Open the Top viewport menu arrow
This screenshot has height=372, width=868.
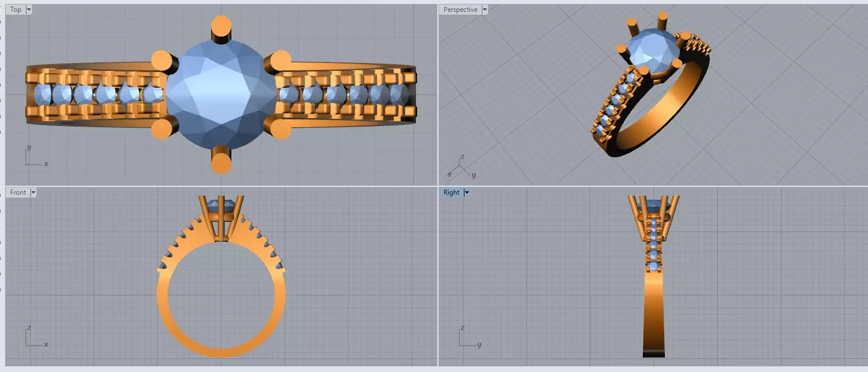coord(29,10)
